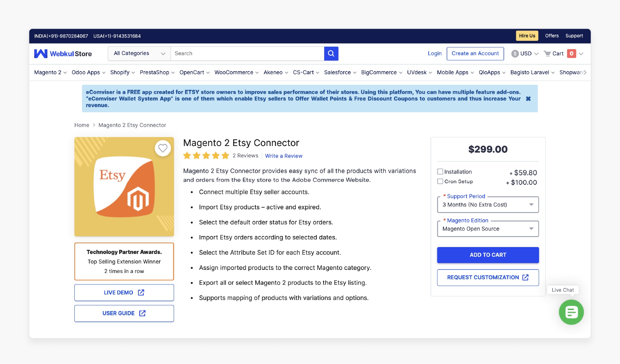Expand the CS-Cart menu
This screenshot has width=620, height=364.
coord(306,72)
